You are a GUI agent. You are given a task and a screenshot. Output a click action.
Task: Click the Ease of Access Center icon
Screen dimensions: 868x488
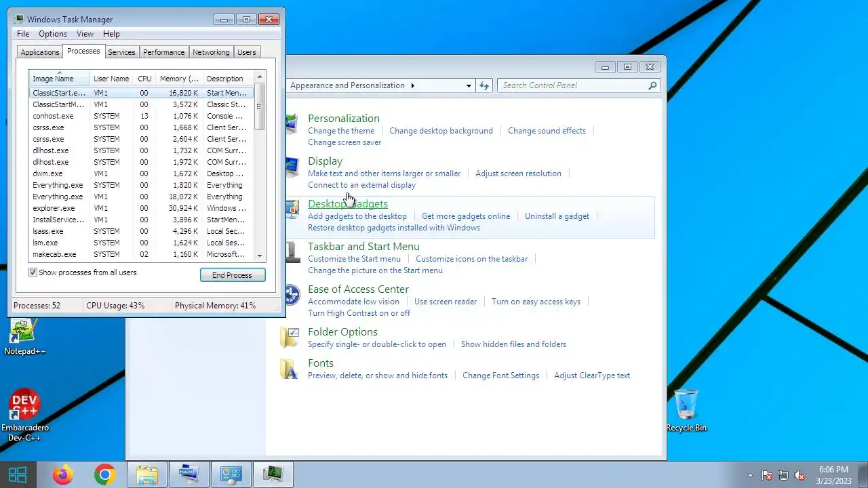[291, 295]
